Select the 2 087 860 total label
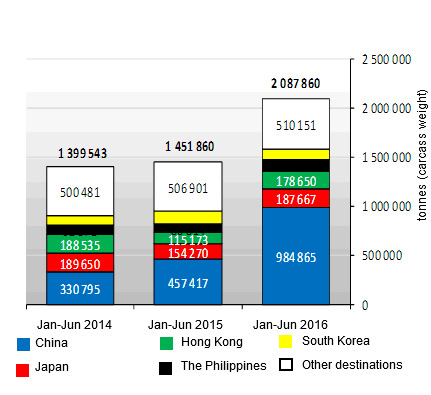The image size is (431, 395). coord(296,83)
